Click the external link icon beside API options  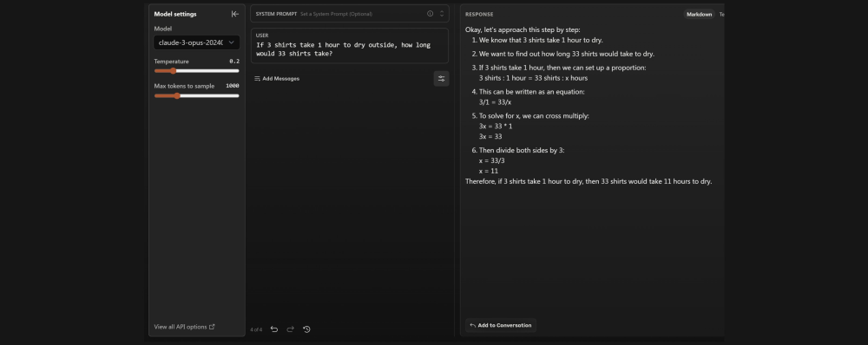[x=212, y=327]
